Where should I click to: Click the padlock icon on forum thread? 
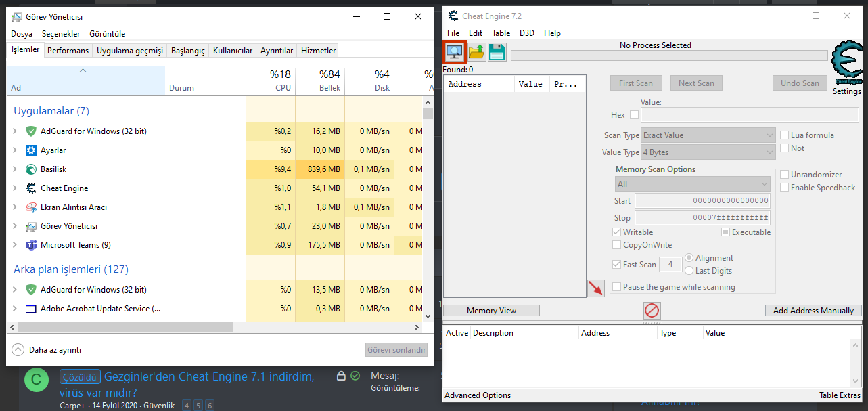coord(341,375)
